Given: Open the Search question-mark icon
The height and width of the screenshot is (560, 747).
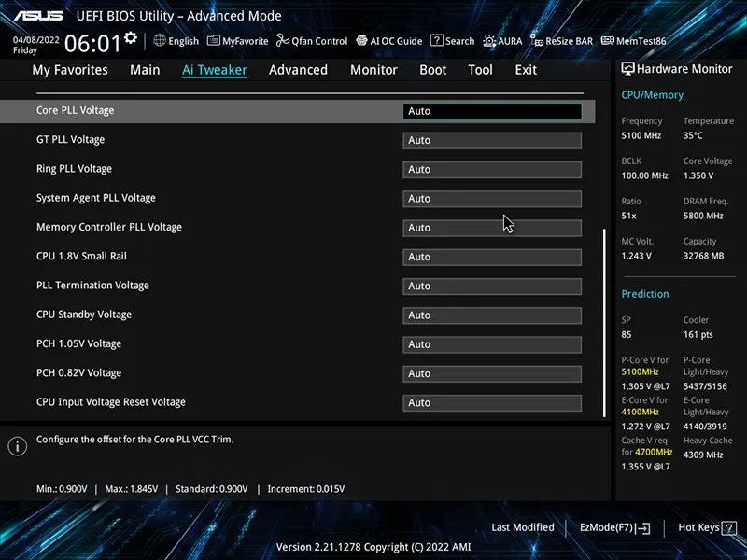Looking at the screenshot, I should point(436,40).
